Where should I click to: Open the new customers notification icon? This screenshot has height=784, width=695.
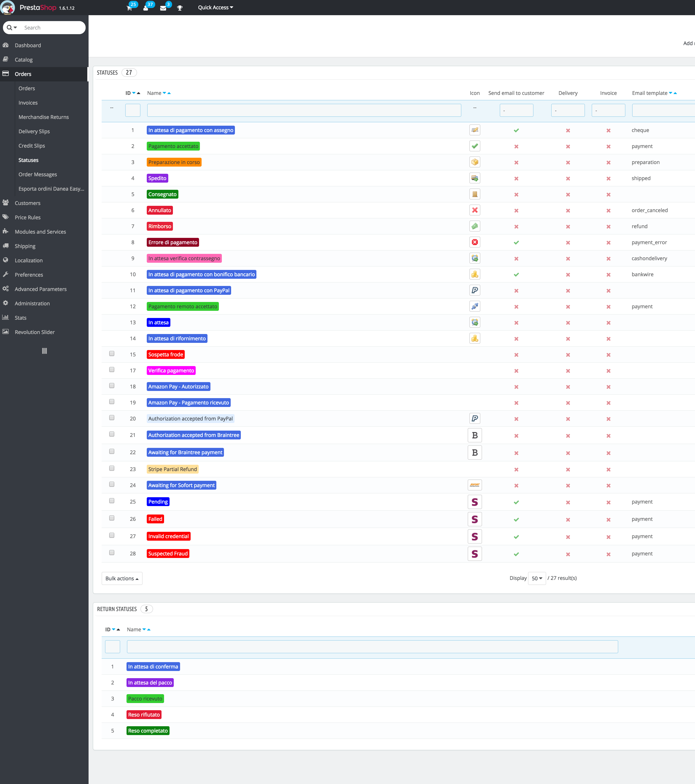coord(146,8)
